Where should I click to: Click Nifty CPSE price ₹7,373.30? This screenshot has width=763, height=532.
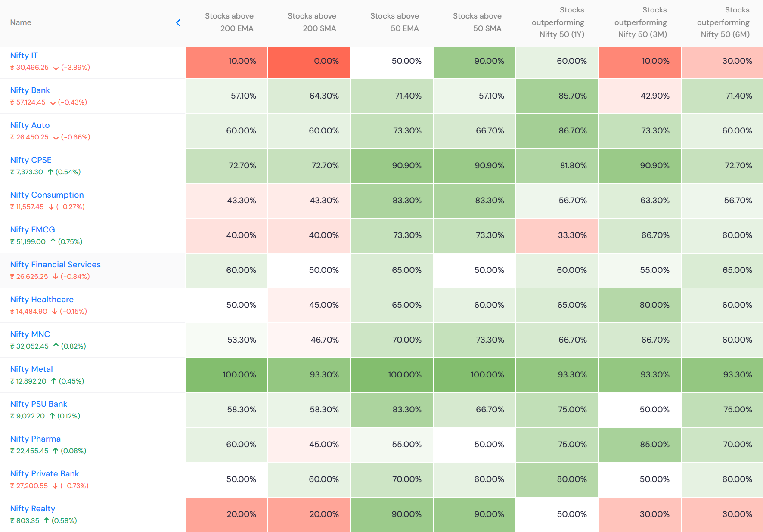(x=27, y=172)
